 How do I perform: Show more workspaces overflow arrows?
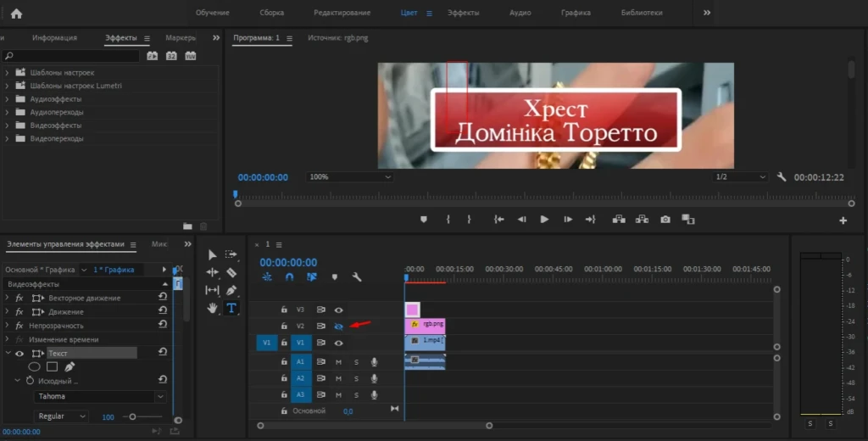coord(707,13)
